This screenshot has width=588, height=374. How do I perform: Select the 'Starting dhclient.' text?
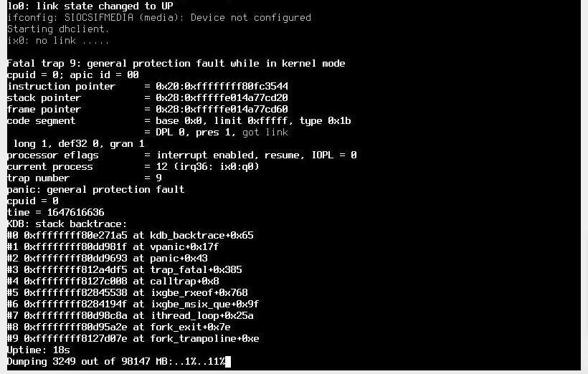click(x=58, y=29)
